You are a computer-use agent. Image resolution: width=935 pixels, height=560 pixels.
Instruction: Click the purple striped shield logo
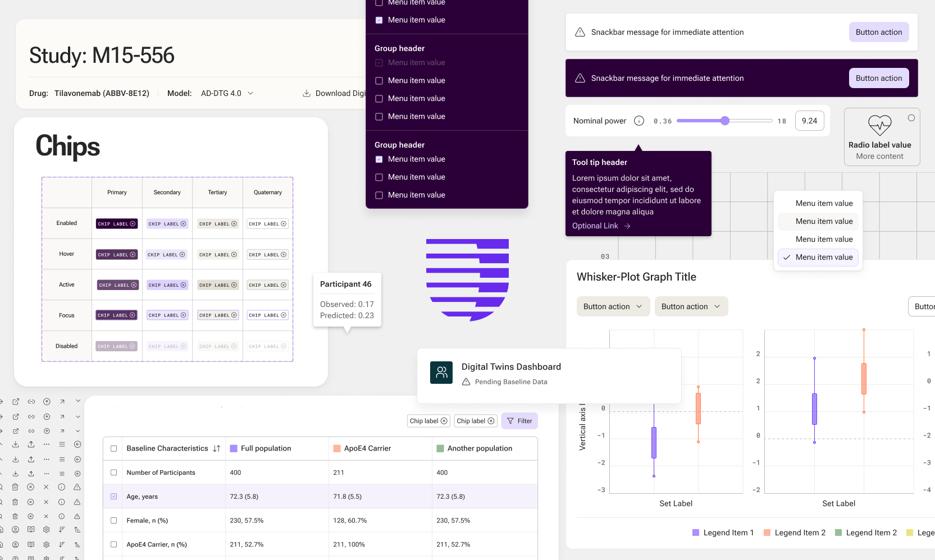[x=467, y=280]
